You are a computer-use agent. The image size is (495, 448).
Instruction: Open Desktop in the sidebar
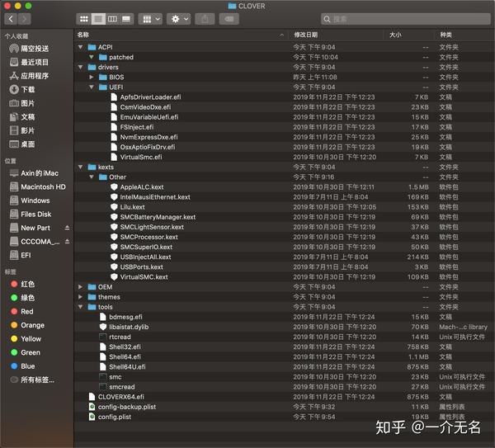click(x=22, y=144)
